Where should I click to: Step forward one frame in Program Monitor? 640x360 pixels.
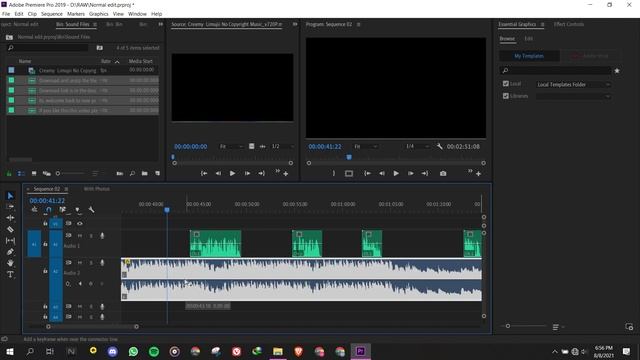410,173
